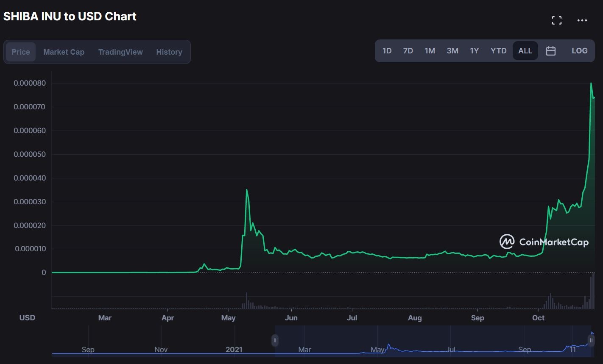Enter fullscreen chart mode
The image size is (603, 364).
pyautogui.click(x=556, y=20)
